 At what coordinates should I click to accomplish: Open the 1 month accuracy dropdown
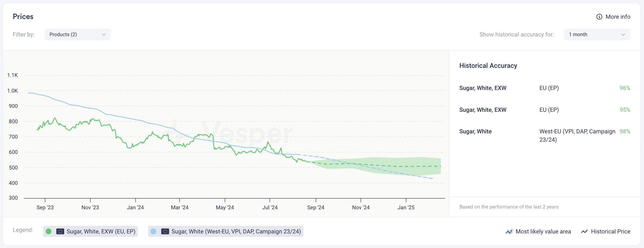coord(597,35)
